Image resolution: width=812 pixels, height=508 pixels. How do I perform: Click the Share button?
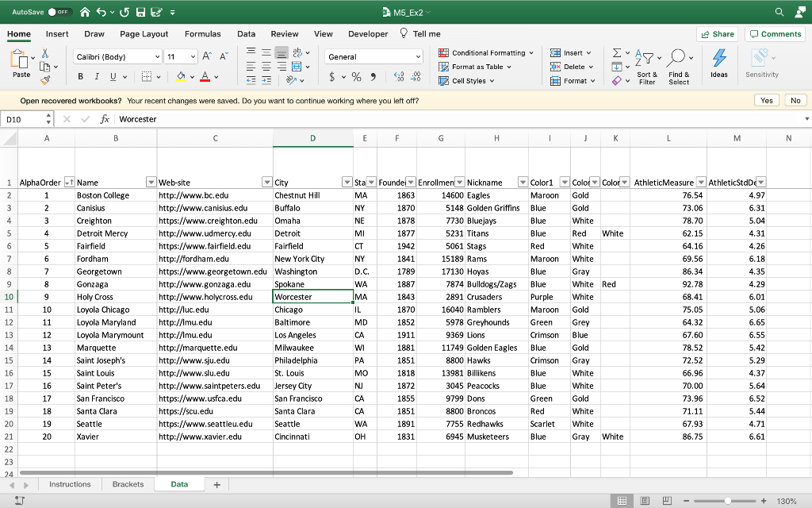[716, 34]
